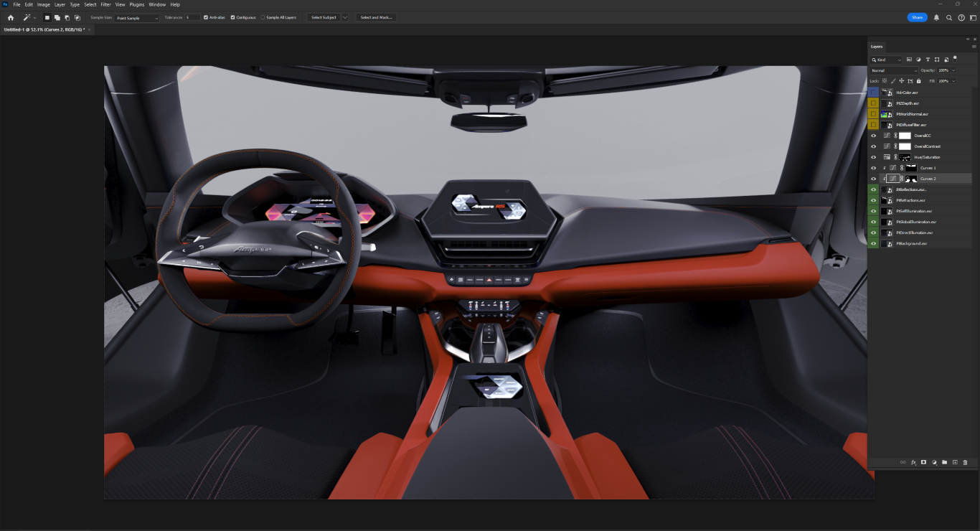The image size is (980, 531).
Task: Click the Home icon in options bar
Action: 10,17
